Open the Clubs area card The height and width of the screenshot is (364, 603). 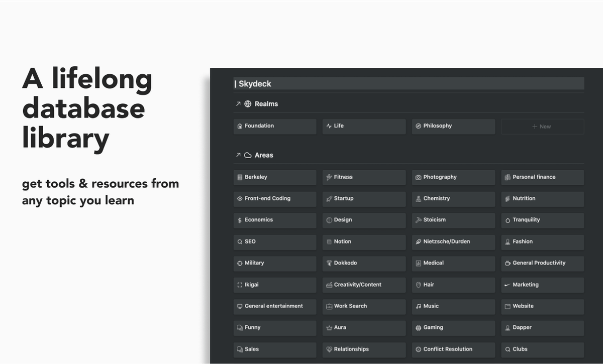pos(543,349)
